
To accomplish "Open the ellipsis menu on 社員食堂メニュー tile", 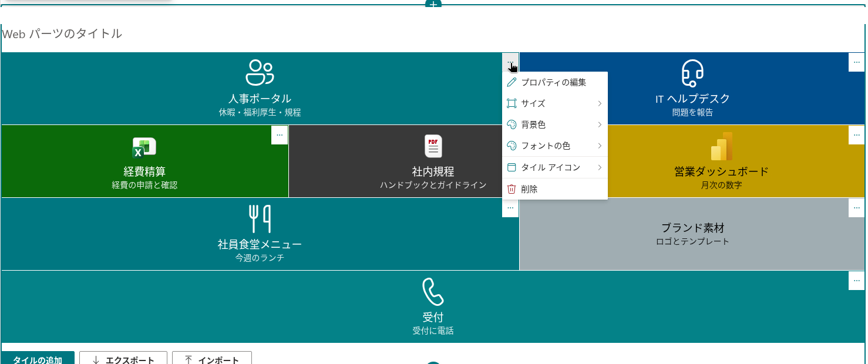I will pos(510,208).
